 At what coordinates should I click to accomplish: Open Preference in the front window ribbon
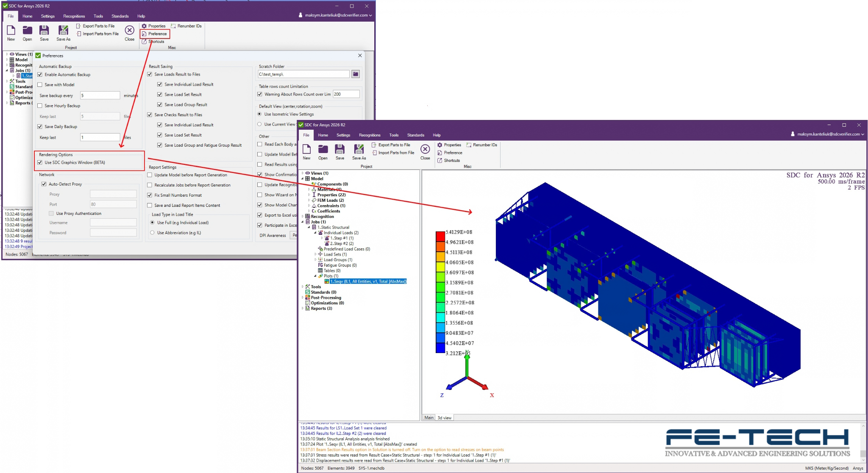(x=450, y=153)
